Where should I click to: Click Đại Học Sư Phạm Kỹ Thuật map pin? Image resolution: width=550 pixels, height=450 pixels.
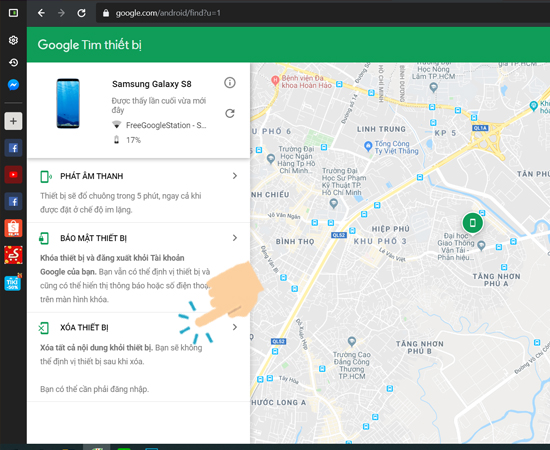tap(334, 203)
